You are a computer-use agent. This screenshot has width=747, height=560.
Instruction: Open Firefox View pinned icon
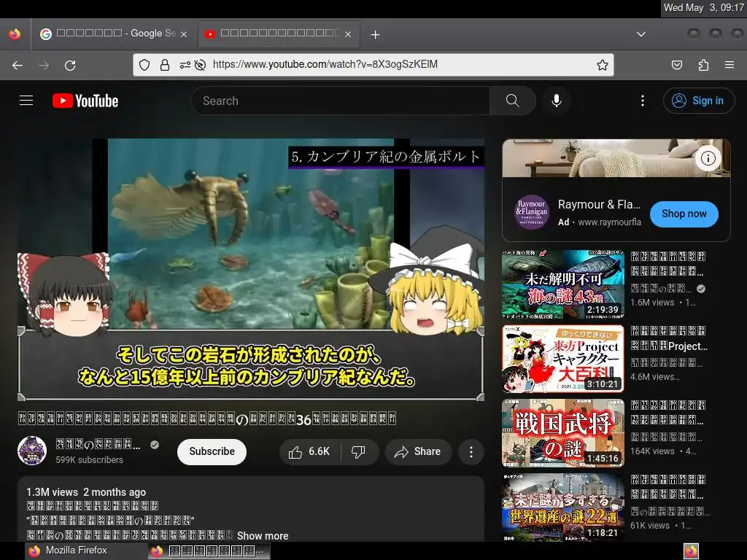15,34
